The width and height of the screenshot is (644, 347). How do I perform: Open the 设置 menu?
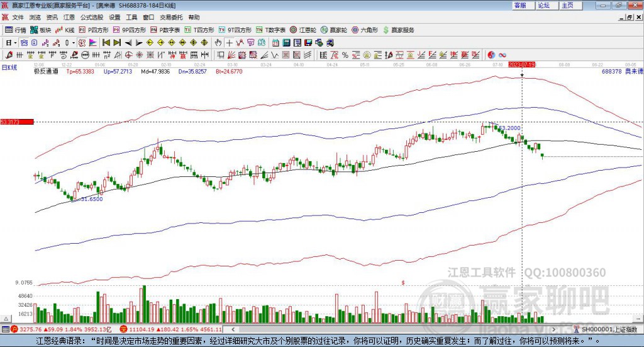[114, 17]
